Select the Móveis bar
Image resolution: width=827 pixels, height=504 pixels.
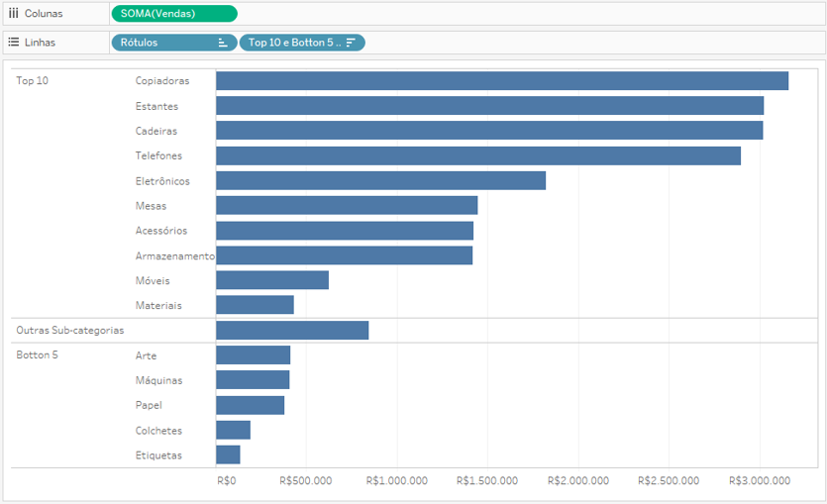(272, 280)
